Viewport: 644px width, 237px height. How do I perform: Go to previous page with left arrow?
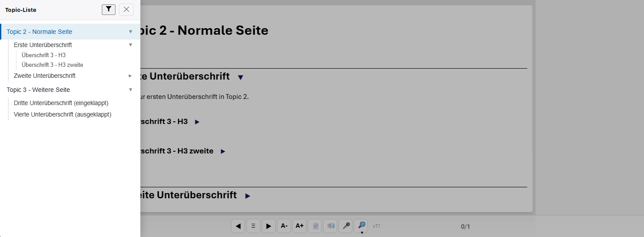click(x=238, y=226)
